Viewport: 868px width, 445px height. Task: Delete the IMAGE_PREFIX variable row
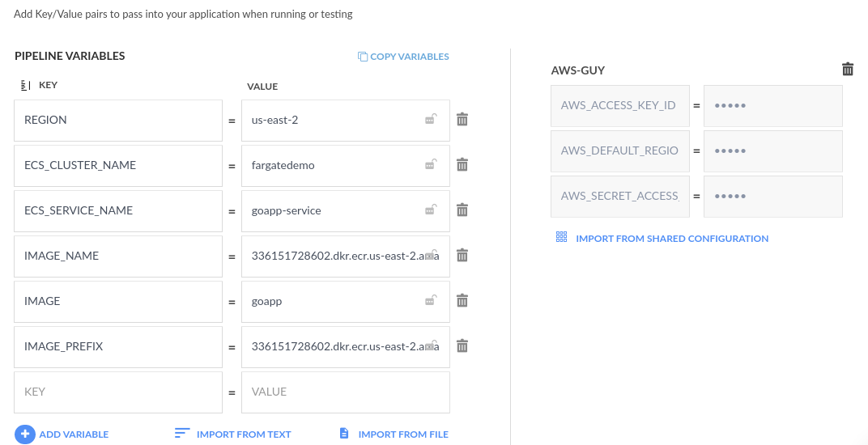click(462, 346)
